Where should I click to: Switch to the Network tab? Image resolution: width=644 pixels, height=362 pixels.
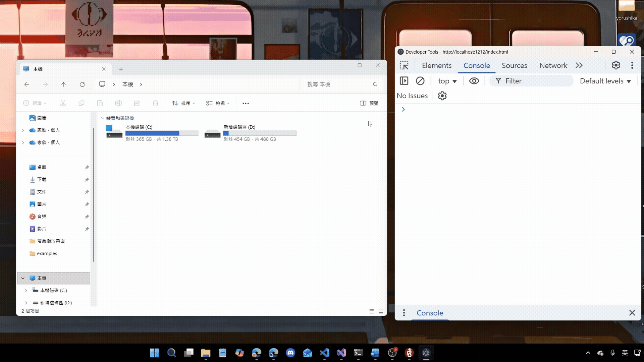click(553, 66)
